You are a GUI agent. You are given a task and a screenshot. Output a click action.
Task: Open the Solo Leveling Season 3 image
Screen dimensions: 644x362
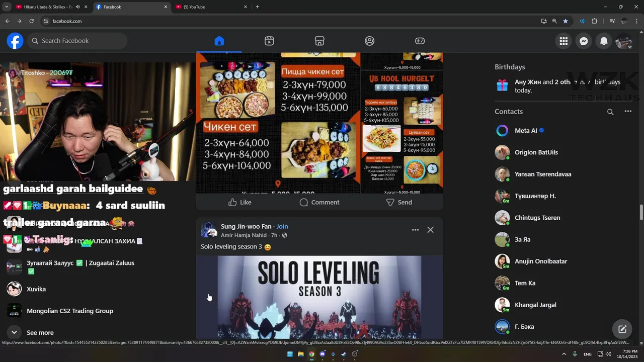click(319, 298)
